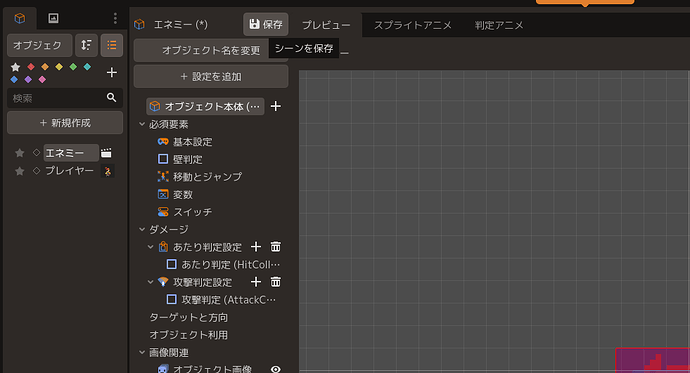690x373 pixels.
Task: Select the orange diamond color tag
Action: click(45, 67)
